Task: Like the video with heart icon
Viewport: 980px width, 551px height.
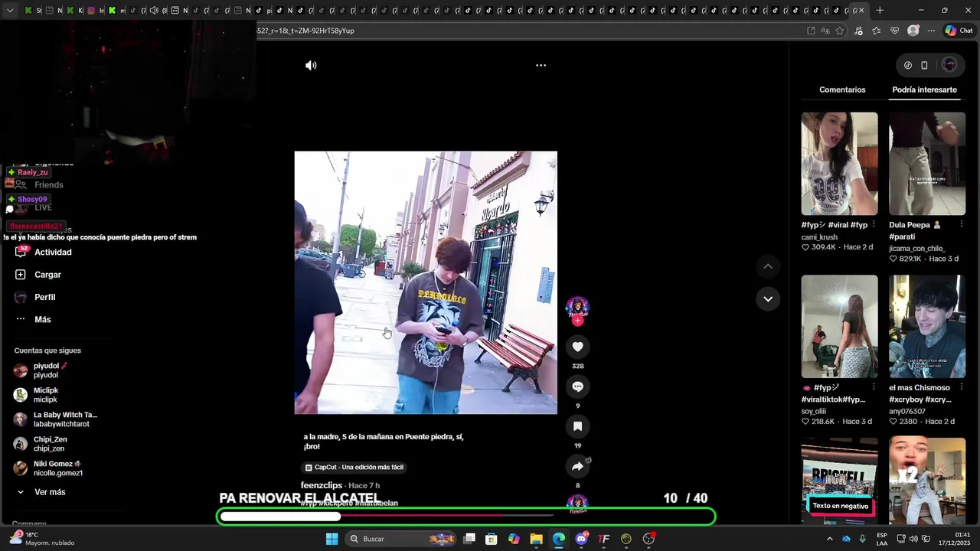Action: click(x=577, y=347)
